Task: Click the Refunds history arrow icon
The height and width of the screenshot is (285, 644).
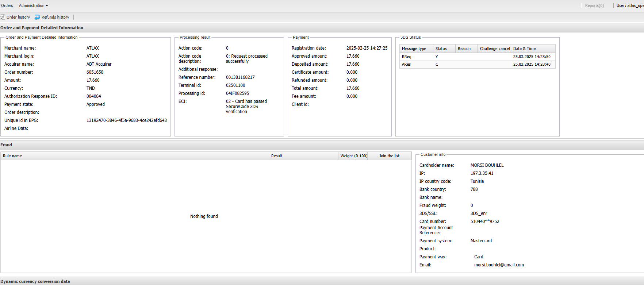Action: tap(37, 17)
